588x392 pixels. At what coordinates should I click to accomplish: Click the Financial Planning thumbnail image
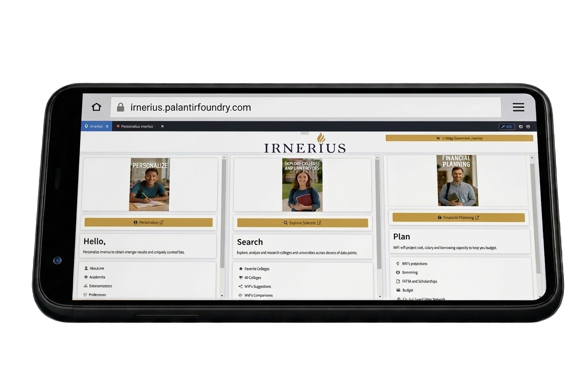[x=457, y=181]
